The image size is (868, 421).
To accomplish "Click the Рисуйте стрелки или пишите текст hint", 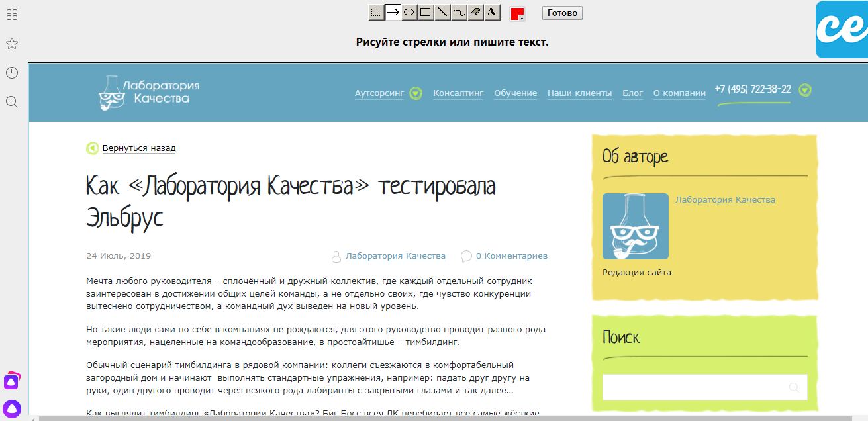I will pos(452,42).
